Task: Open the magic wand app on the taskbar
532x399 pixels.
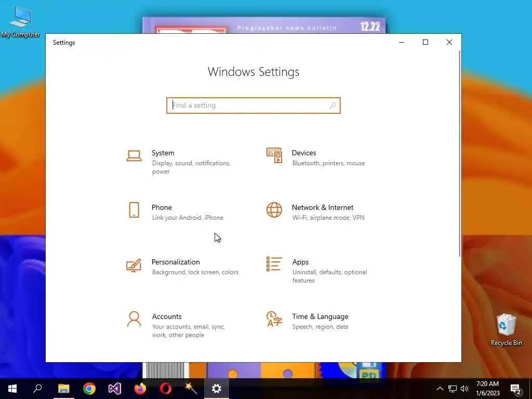Action: pyautogui.click(x=191, y=389)
